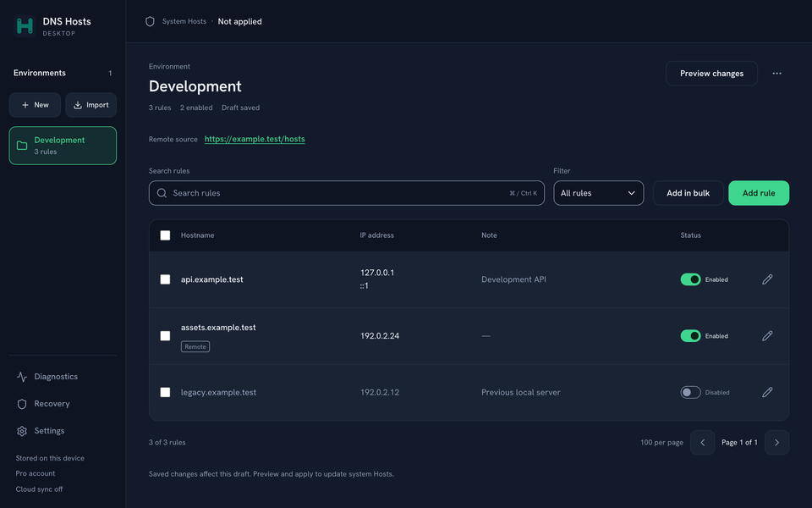Click the IP address 192.0.2.24
Viewport: 812px width, 508px height.
coord(380,336)
